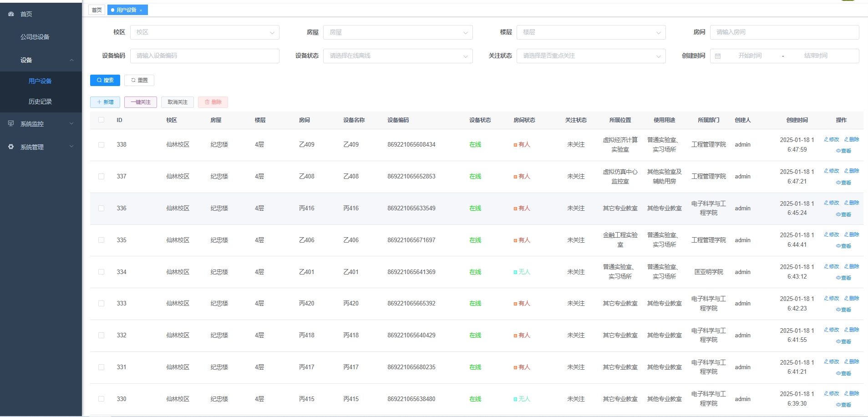Click the calendar icon in 创建时间 field
868x417 pixels.
point(718,56)
